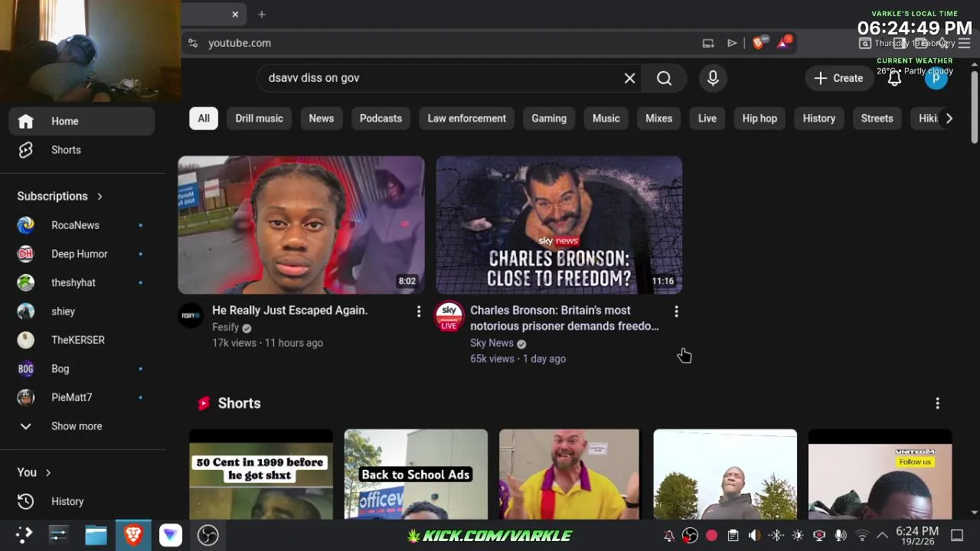Screen dimensions: 980x551
Task: Toggle notifications do-not-disturb bell in tray
Action: (x=668, y=536)
